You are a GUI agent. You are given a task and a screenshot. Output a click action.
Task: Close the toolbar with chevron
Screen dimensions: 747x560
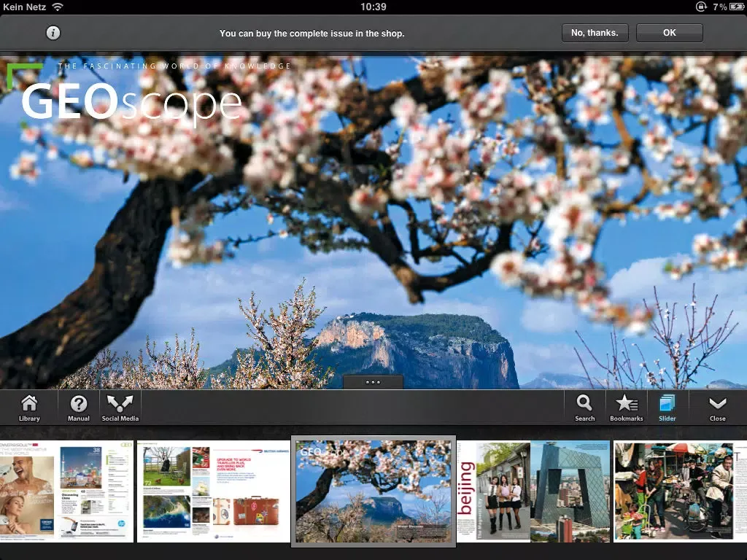pos(718,408)
